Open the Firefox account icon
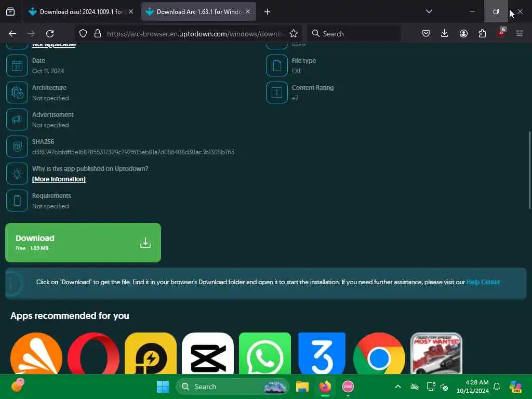Viewport: 532px width, 399px height. [463, 34]
